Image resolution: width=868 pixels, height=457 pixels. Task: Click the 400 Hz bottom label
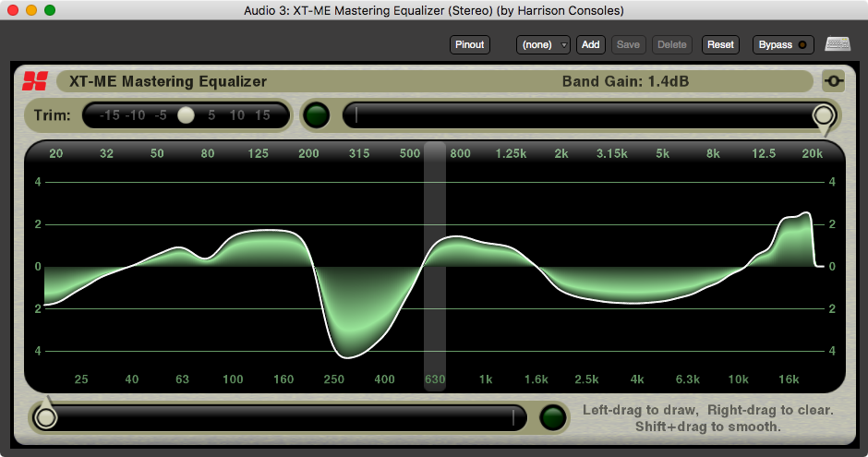pos(385,379)
